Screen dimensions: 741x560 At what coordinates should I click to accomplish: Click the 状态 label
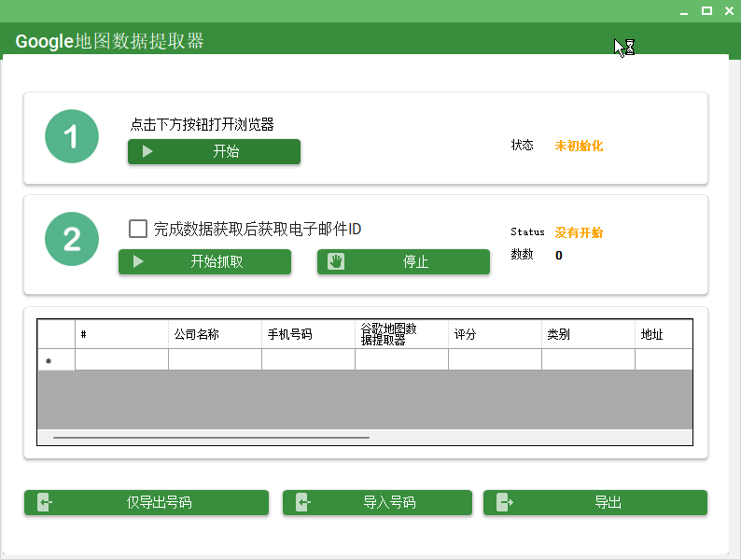coord(523,145)
